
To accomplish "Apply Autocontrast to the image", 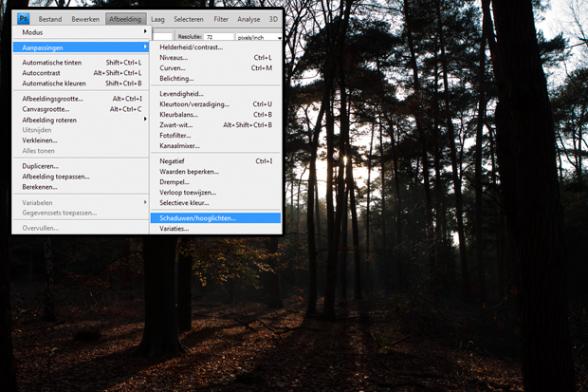I will point(82,73).
